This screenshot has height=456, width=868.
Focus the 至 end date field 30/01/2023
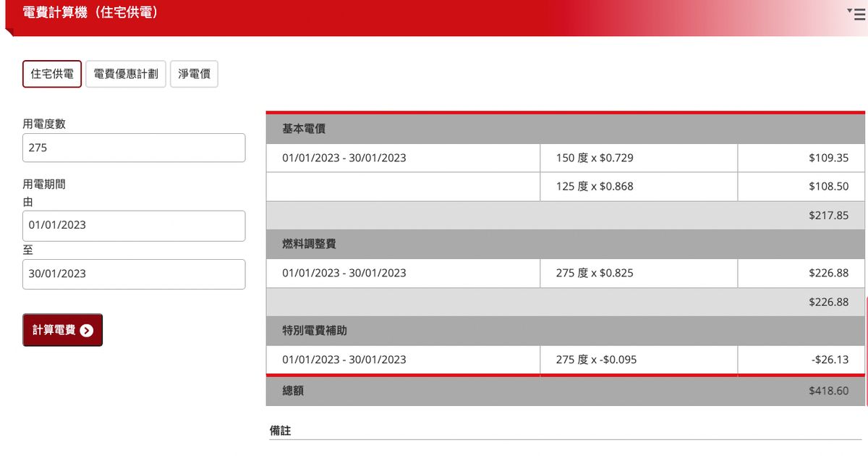tap(134, 274)
